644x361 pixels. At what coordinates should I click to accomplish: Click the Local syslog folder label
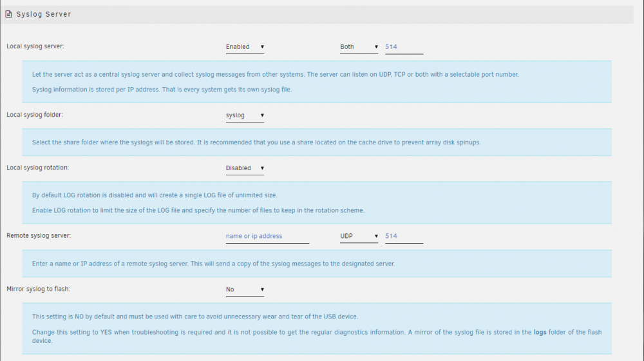pos(35,115)
